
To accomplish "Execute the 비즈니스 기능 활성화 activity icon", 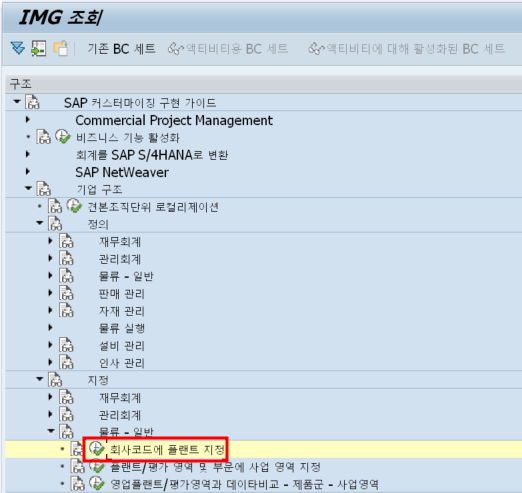I will (x=63, y=137).
